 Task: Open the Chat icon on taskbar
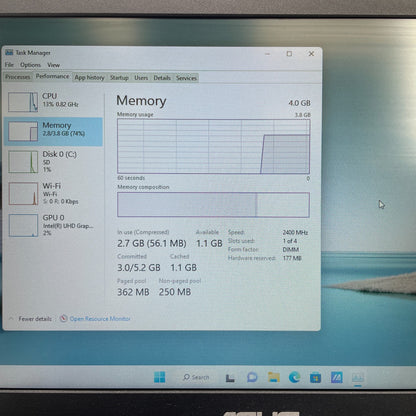tap(252, 377)
